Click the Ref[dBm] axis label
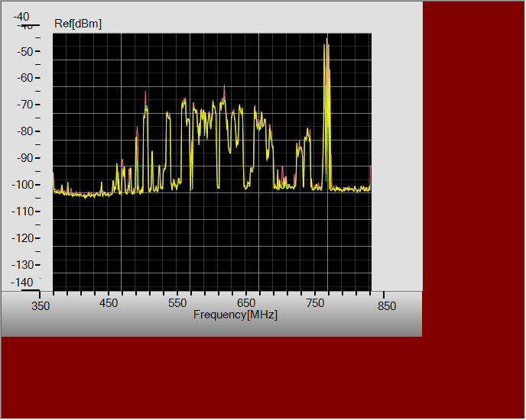This screenshot has width=526, height=420. point(78,24)
